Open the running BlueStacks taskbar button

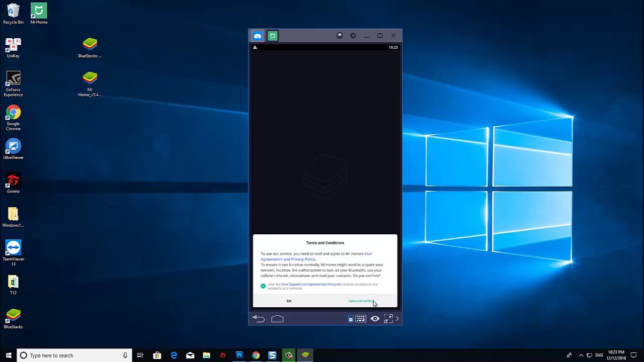point(305,355)
